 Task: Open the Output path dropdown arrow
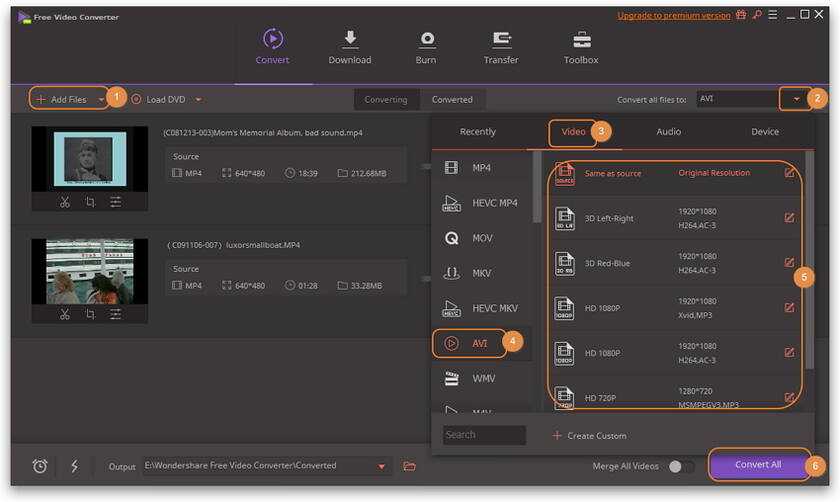[x=381, y=467]
